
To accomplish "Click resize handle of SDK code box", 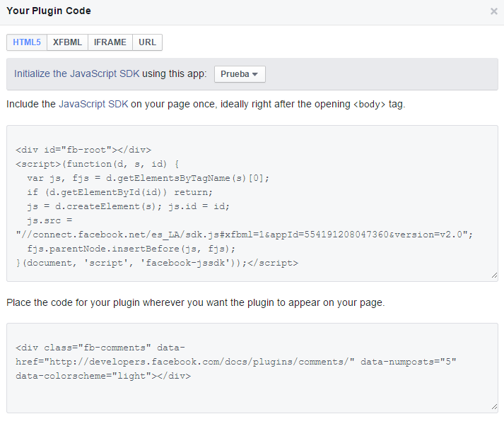I will [x=494, y=276].
